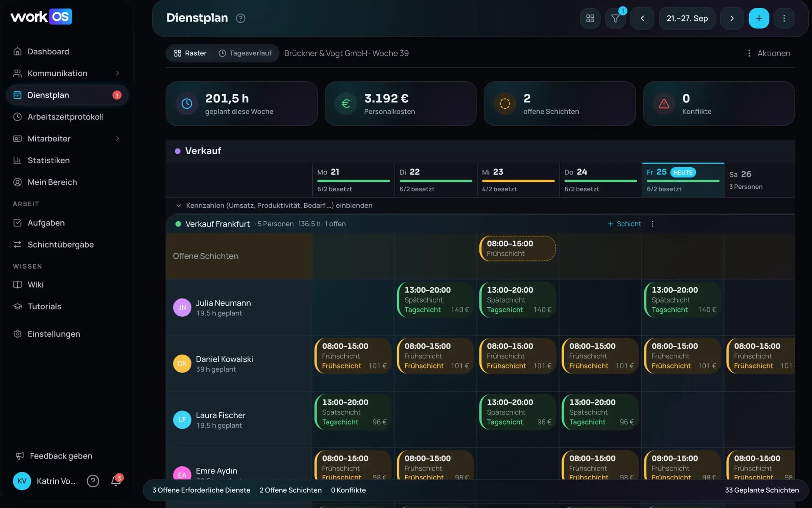The height and width of the screenshot is (508, 812).
Task: Select the Fr 25 HEUTE column header
Action: point(683,180)
